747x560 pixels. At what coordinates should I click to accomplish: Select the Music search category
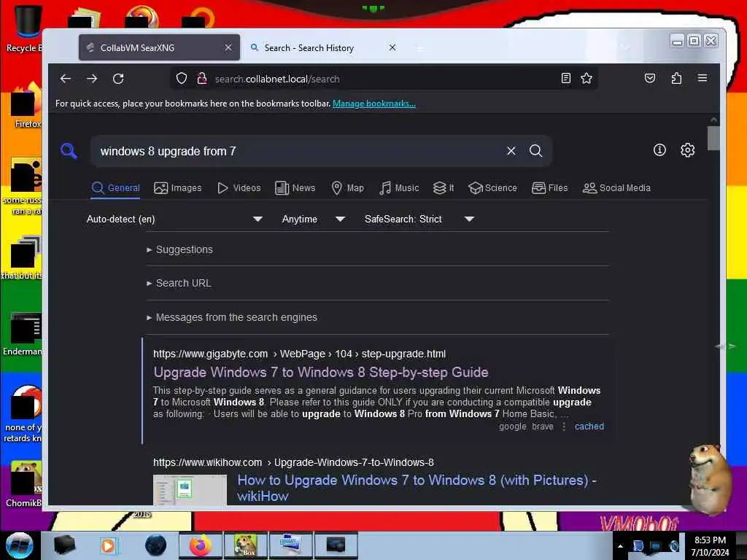[x=399, y=188]
